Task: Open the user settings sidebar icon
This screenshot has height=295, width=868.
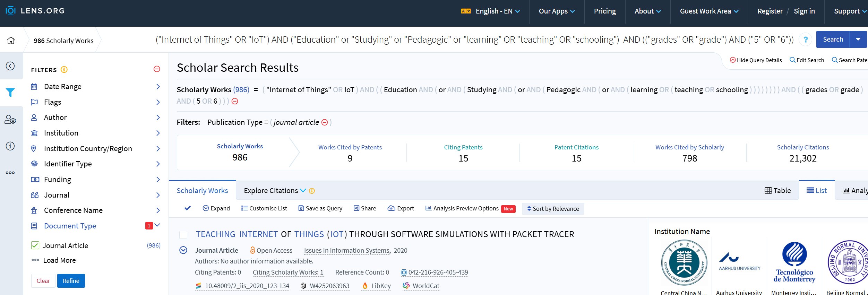Action: 10,120
